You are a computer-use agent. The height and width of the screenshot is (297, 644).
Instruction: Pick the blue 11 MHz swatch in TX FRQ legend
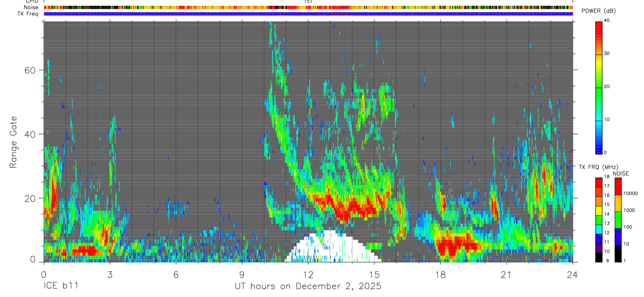[599, 239]
